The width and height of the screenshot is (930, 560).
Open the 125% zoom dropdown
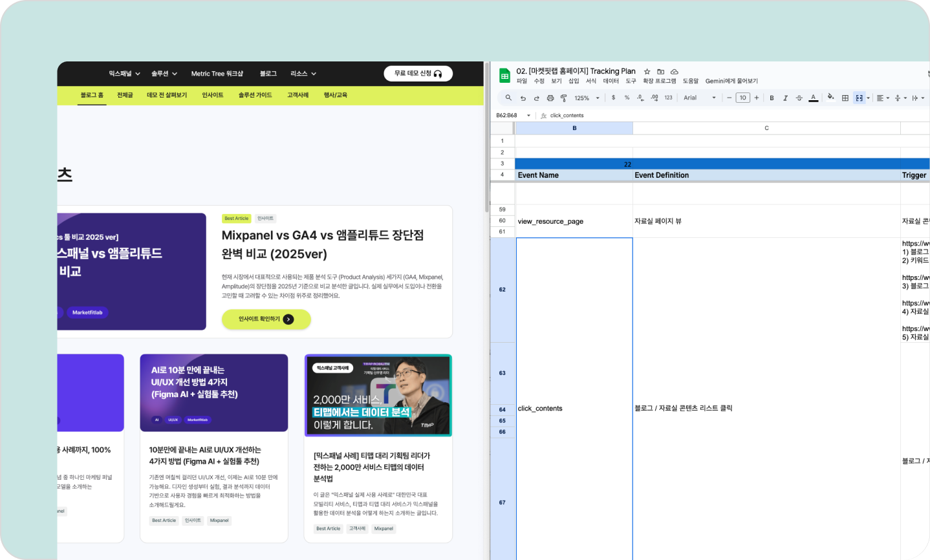tap(587, 98)
